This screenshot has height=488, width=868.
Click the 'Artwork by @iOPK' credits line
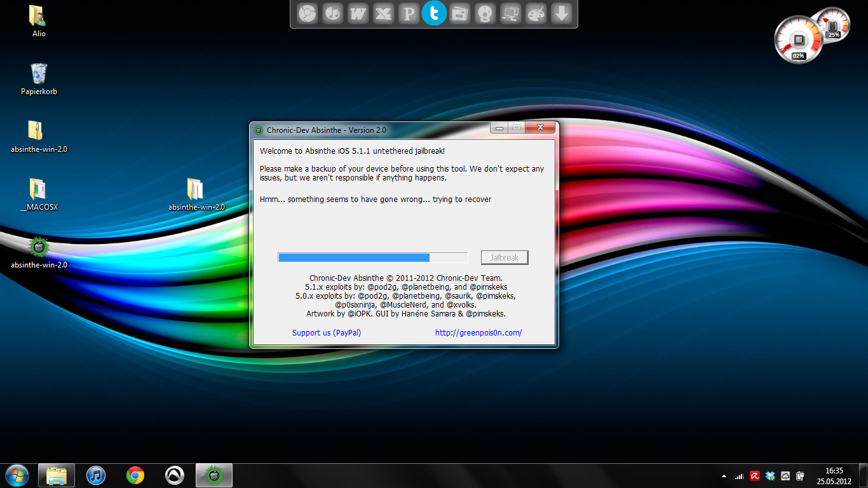tap(406, 314)
